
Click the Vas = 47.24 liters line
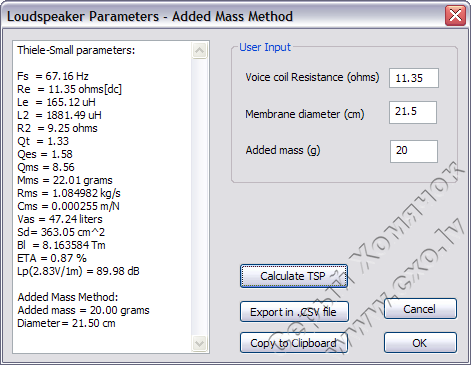point(60,219)
